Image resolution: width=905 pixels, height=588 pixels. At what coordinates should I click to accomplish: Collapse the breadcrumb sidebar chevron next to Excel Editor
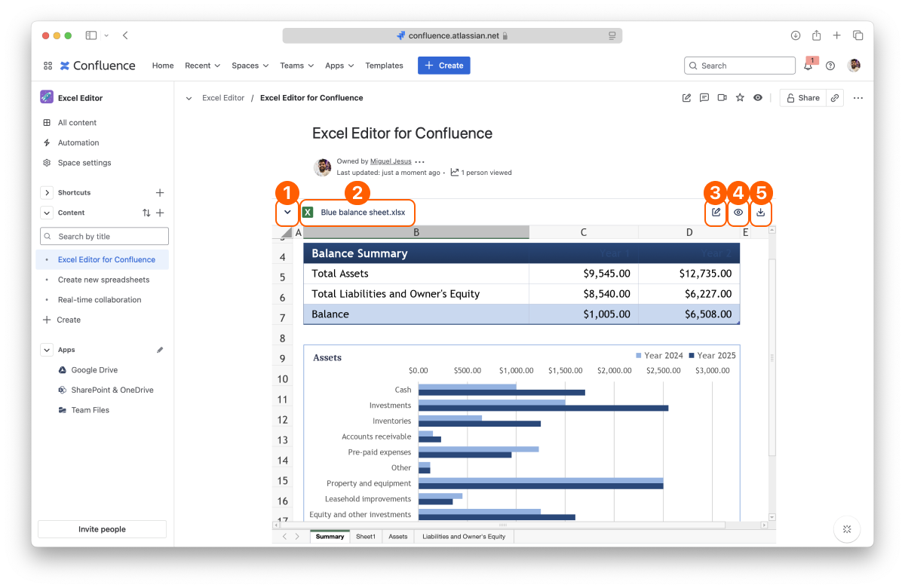click(x=189, y=98)
